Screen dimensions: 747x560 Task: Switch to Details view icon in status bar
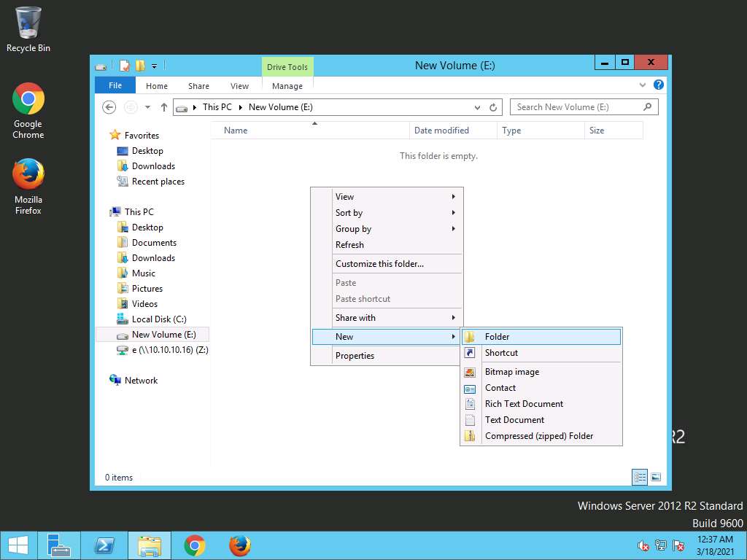(639, 477)
